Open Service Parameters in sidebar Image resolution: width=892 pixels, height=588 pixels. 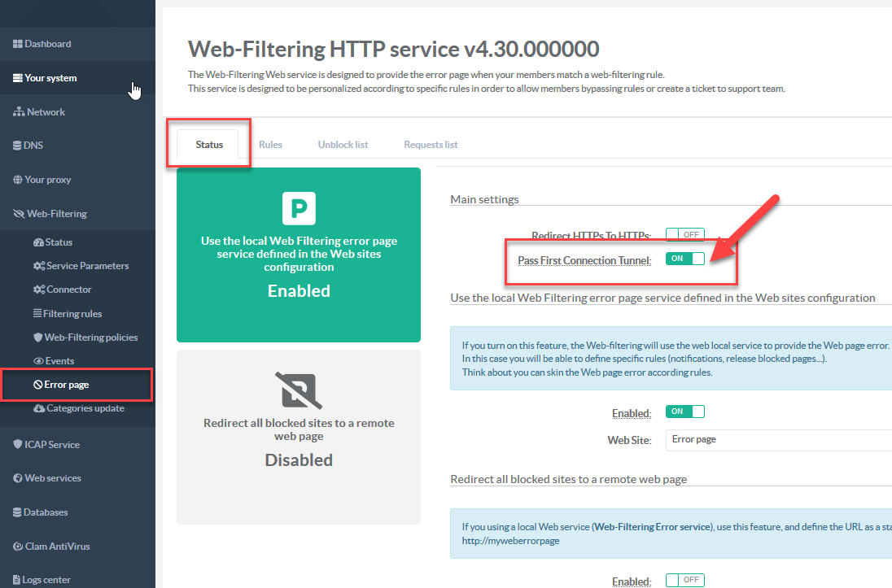pos(87,266)
